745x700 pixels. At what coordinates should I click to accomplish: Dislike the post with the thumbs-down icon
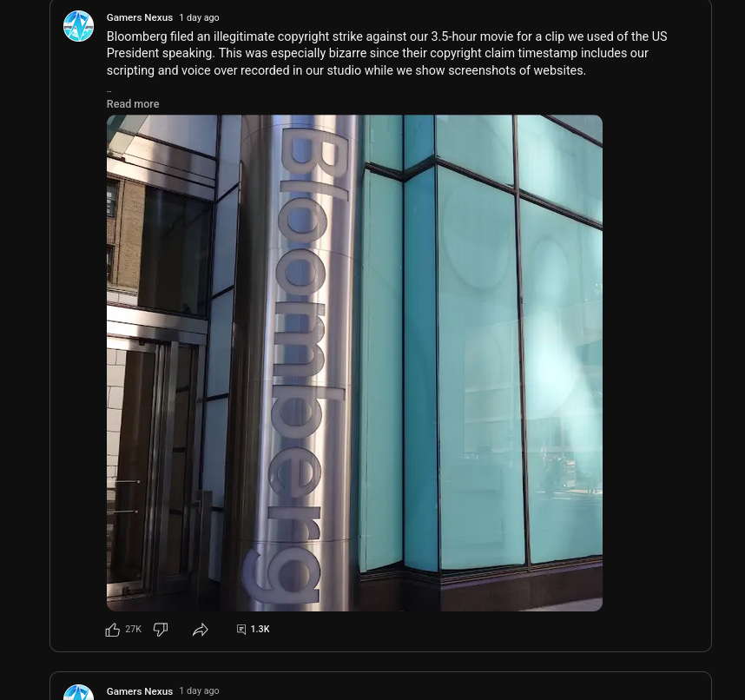pyautogui.click(x=161, y=630)
